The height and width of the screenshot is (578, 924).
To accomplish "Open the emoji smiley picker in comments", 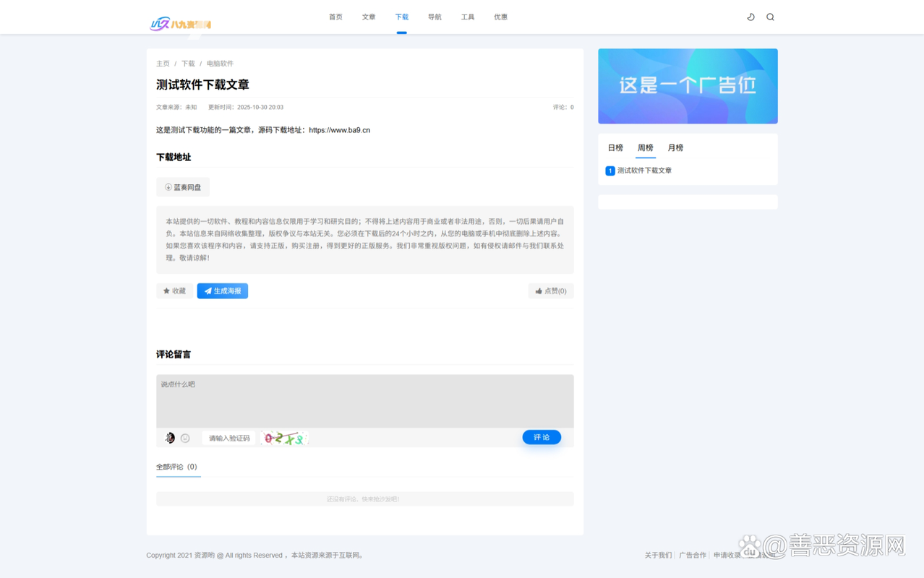I will 185,437.
